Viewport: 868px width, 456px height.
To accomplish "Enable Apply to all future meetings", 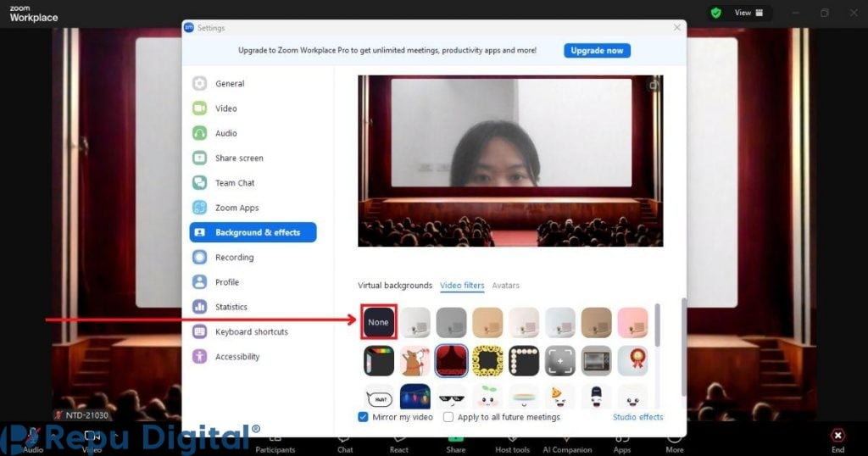I will point(448,417).
